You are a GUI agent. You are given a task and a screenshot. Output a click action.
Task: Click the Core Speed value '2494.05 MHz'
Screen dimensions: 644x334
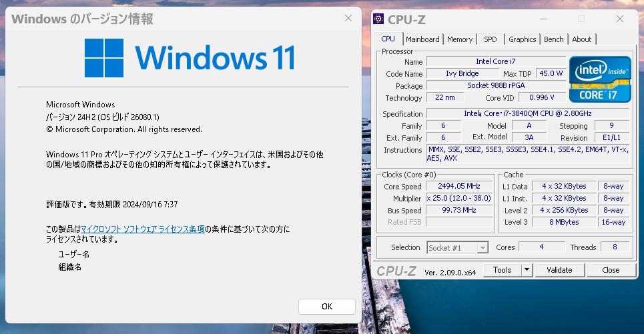click(459, 186)
